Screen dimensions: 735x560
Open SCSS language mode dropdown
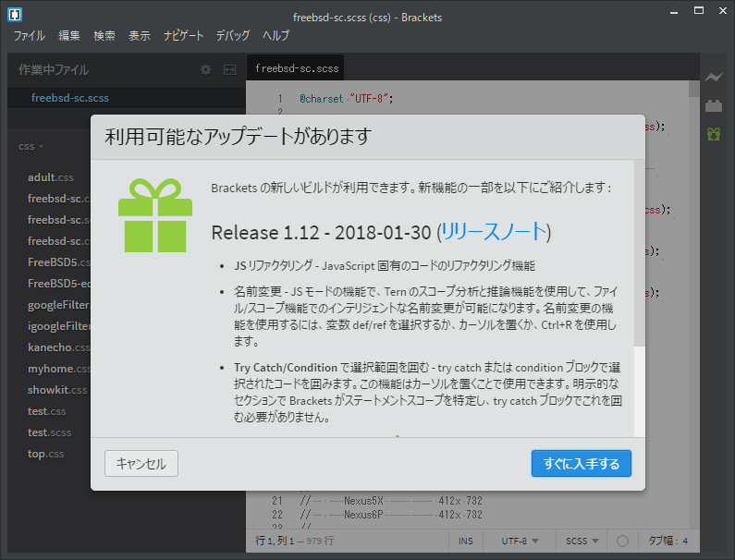[x=582, y=541]
